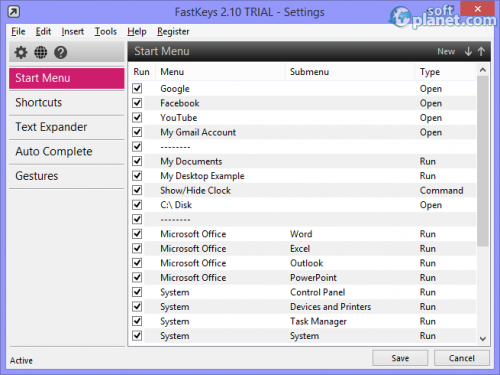Click New in Start Menu header
The image size is (500, 375).
tap(446, 51)
